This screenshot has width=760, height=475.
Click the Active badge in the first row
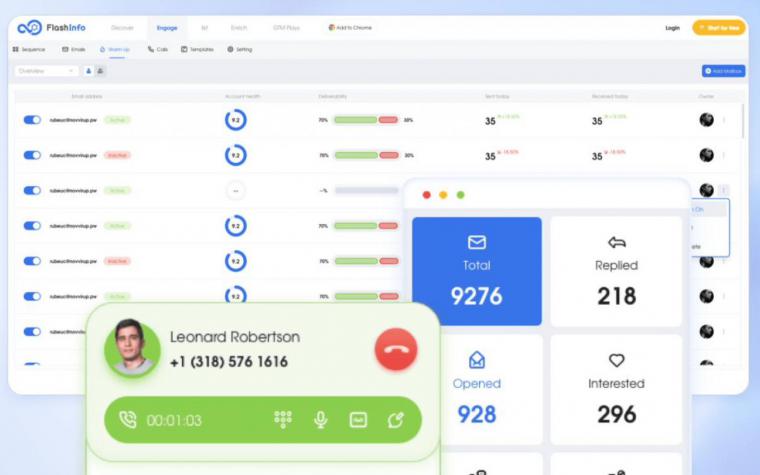pyautogui.click(x=117, y=120)
